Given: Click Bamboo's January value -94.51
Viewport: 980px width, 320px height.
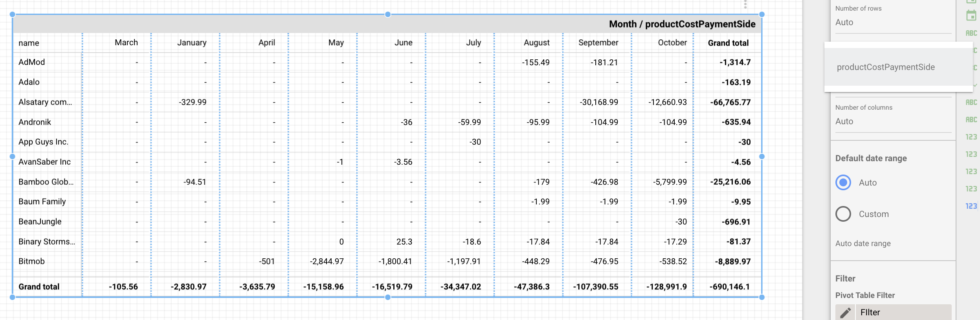Looking at the screenshot, I should coord(195,182).
